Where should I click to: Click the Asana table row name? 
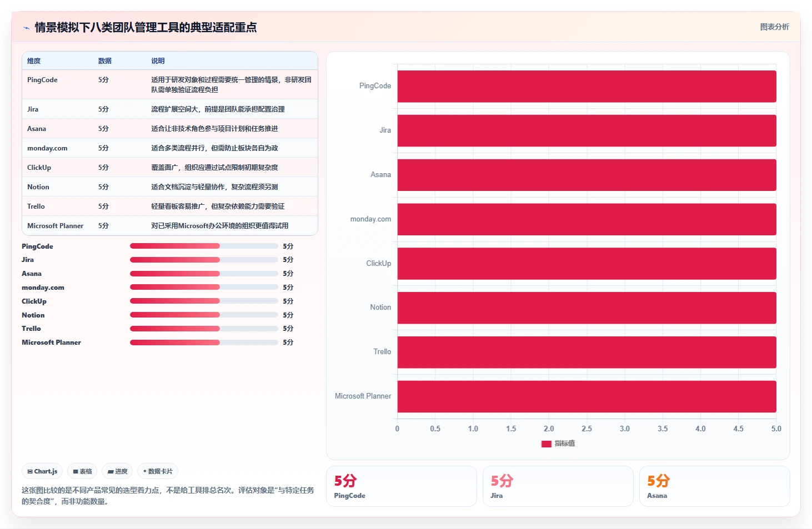pyautogui.click(x=37, y=129)
